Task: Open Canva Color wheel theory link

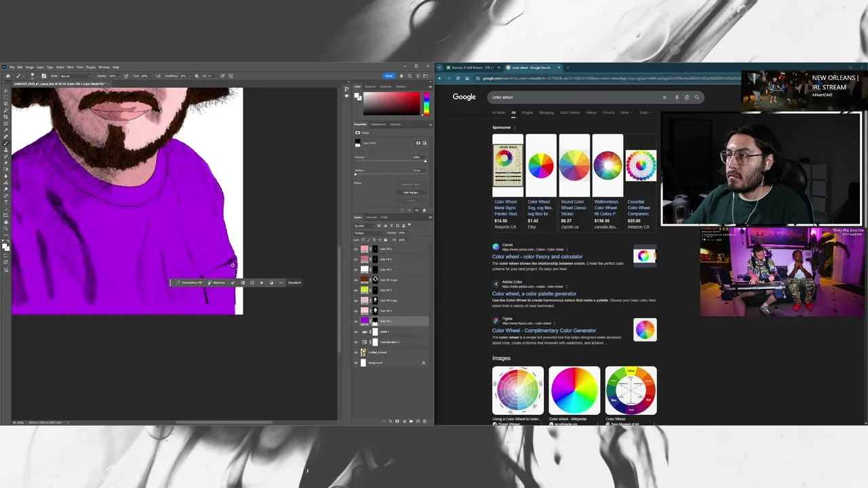Action: click(x=537, y=257)
